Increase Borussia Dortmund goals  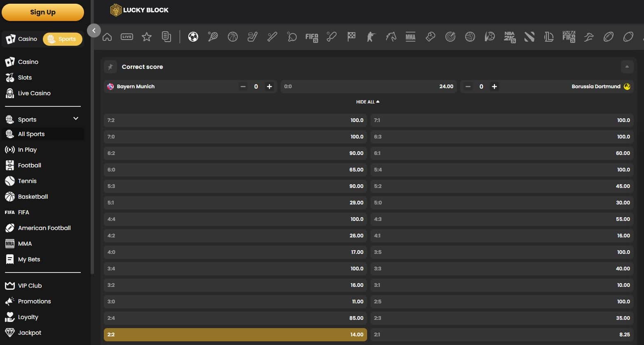point(494,87)
